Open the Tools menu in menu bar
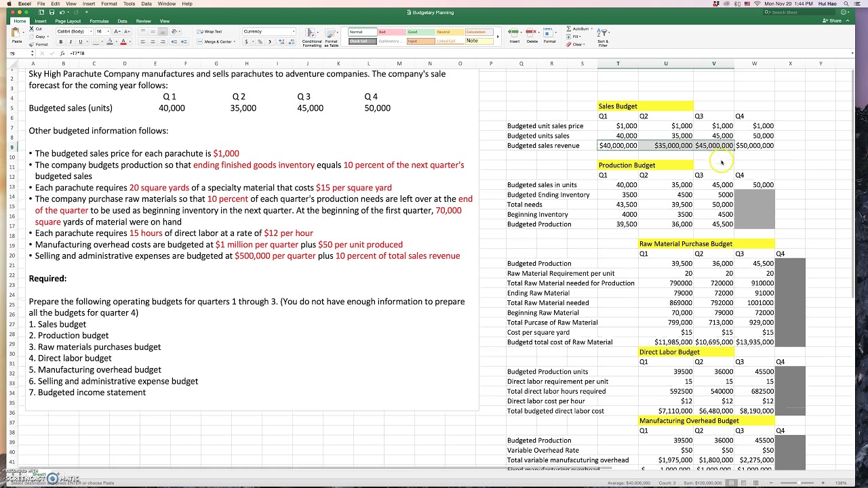The image size is (868, 488). click(129, 4)
